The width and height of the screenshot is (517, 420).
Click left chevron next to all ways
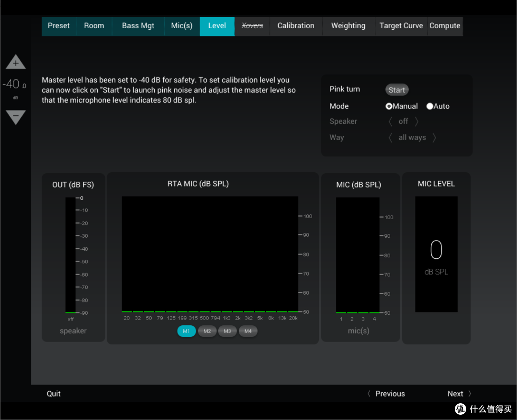390,138
